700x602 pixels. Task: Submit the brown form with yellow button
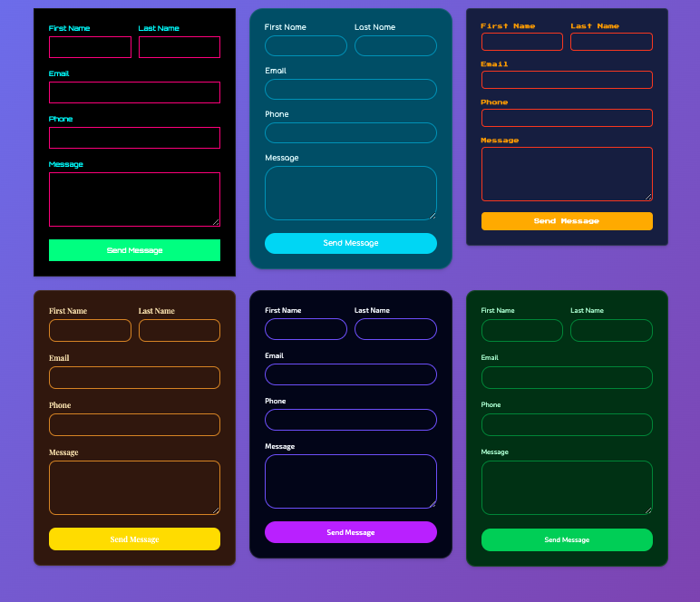point(134,539)
